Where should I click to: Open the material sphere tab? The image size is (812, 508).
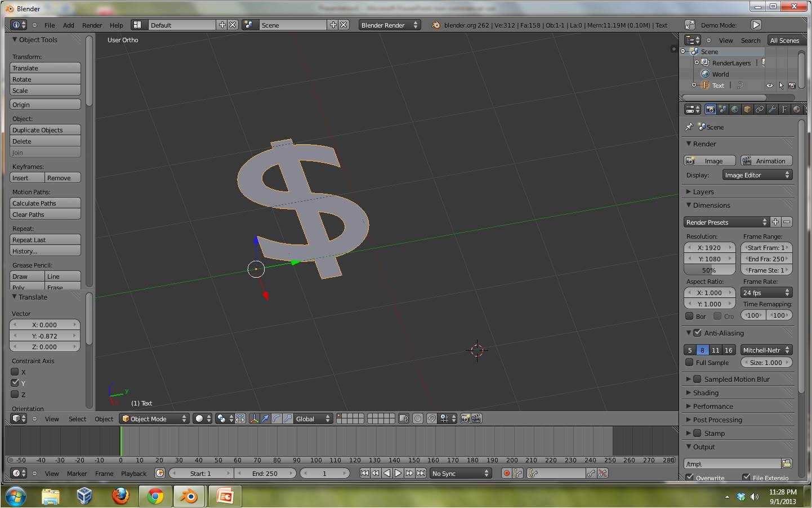[x=797, y=109]
